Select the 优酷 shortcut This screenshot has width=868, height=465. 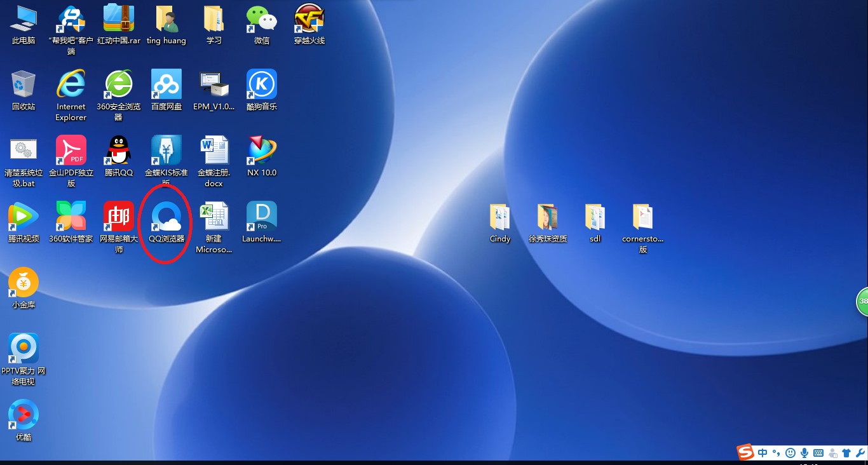[24, 421]
